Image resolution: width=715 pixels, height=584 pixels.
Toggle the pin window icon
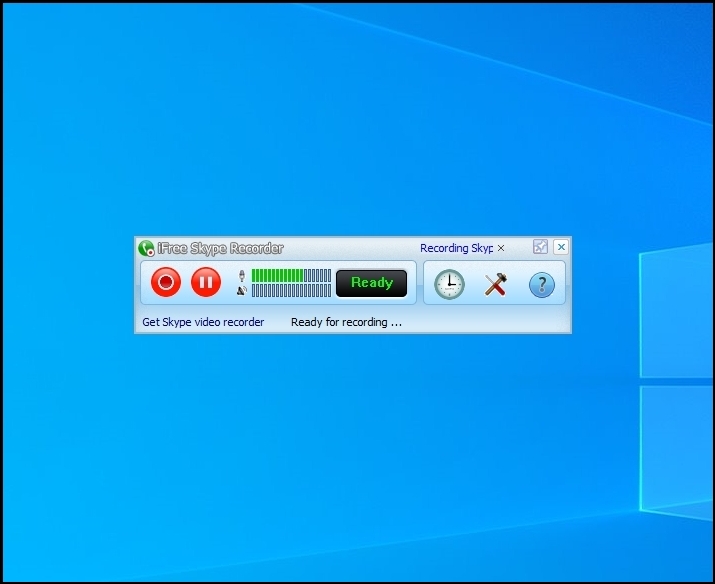tap(540, 247)
